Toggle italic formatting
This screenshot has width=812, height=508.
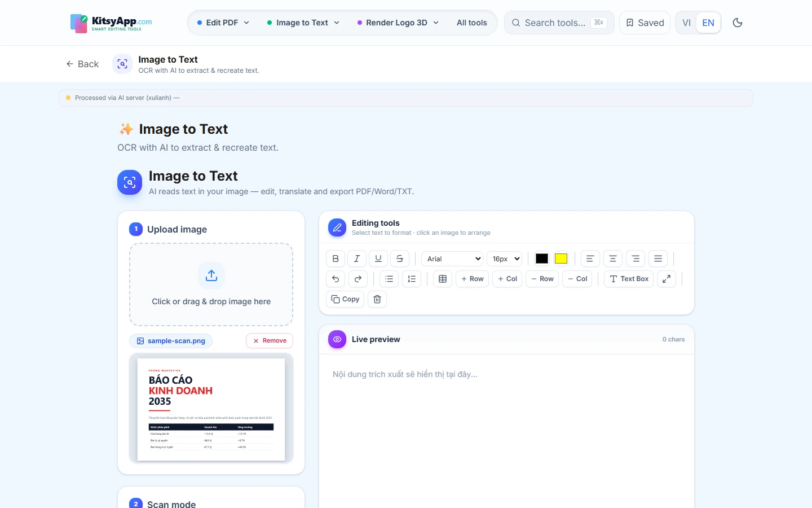click(x=357, y=259)
